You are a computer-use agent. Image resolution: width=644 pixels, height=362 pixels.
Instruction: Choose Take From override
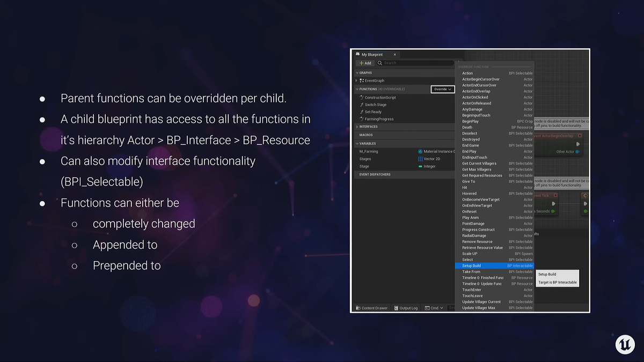(x=494, y=272)
